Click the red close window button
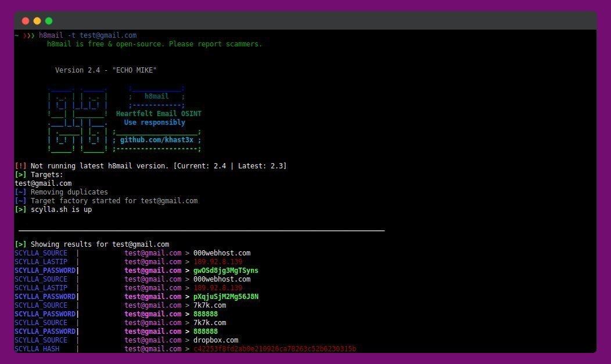This screenshot has width=611, height=364. [26, 21]
